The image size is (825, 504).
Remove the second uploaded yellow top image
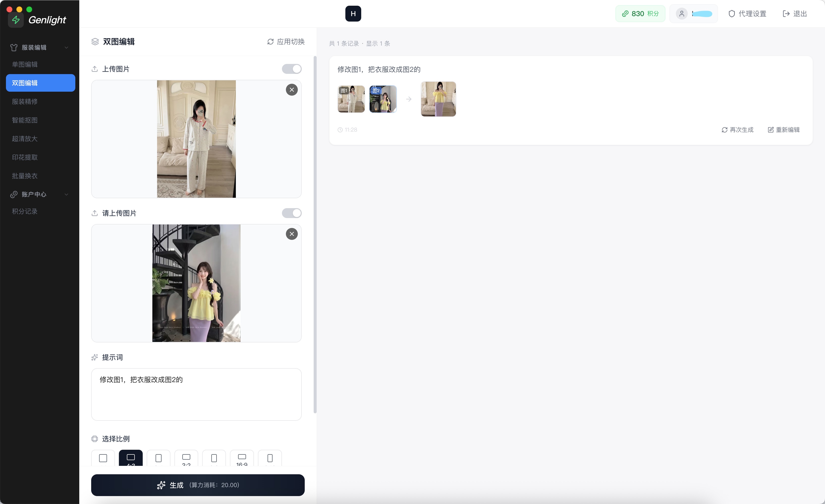coord(292,234)
